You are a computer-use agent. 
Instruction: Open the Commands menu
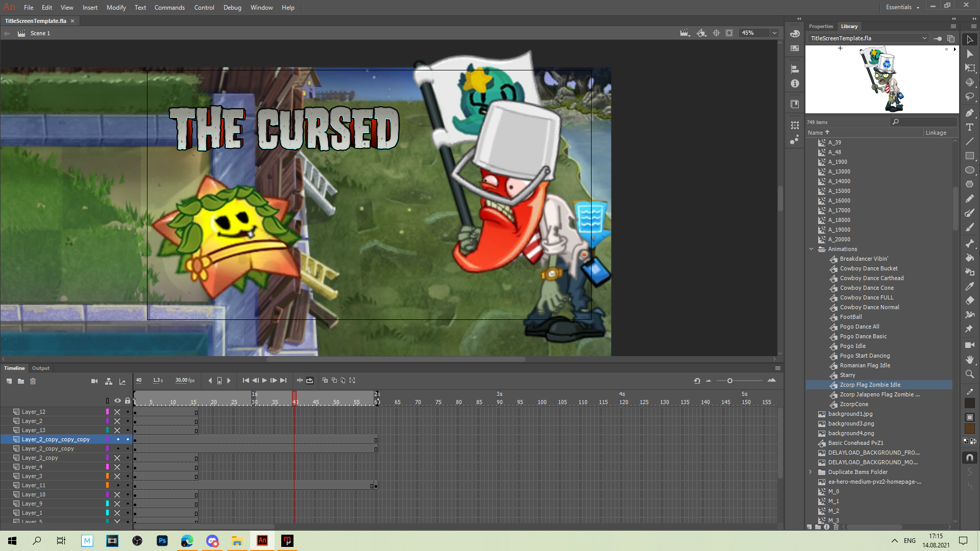pos(169,8)
